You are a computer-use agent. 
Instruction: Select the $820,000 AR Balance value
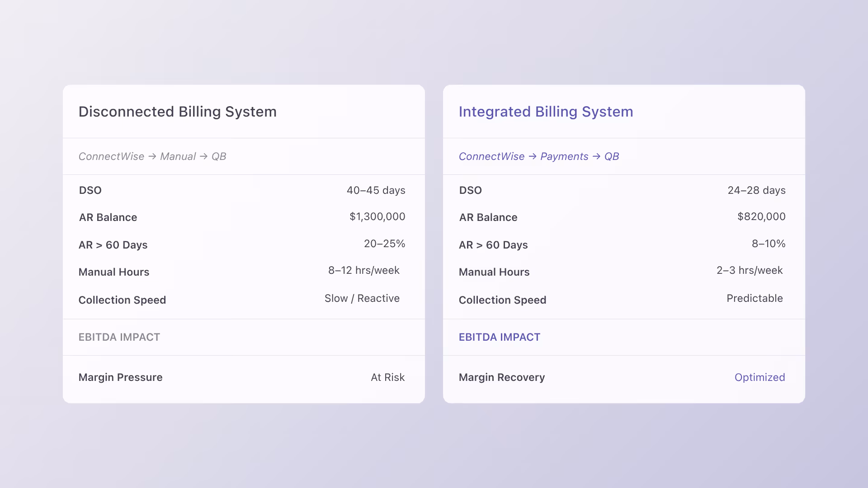point(762,217)
